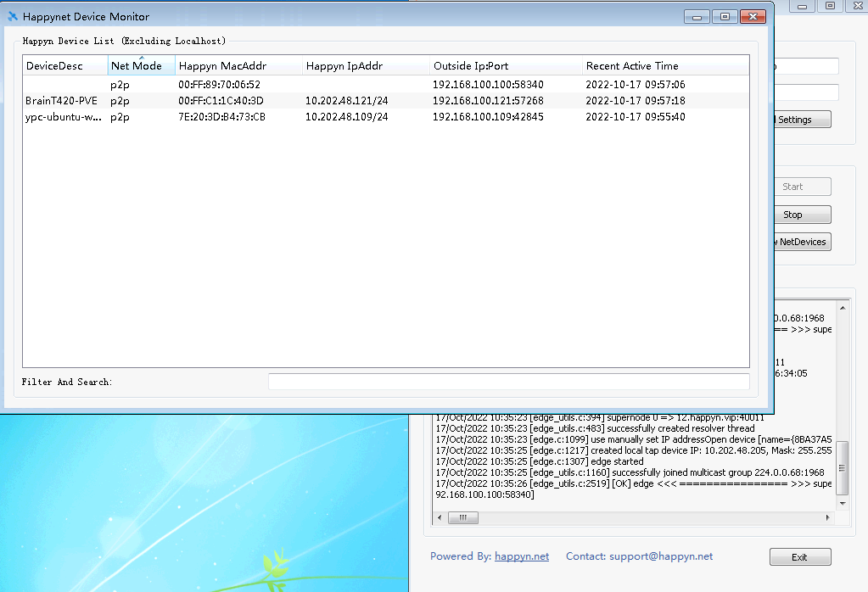Click the NetDevices button in main window
The height and width of the screenshot is (592, 868).
(802, 242)
